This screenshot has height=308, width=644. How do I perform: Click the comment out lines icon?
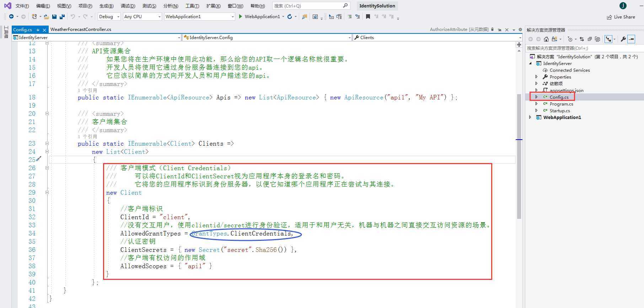pos(350,16)
